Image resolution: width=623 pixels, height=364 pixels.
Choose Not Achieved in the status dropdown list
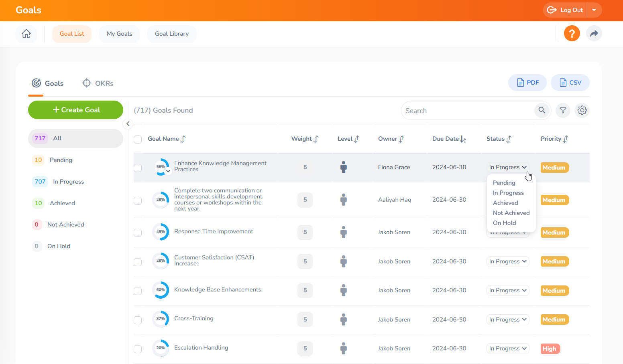[x=511, y=213]
